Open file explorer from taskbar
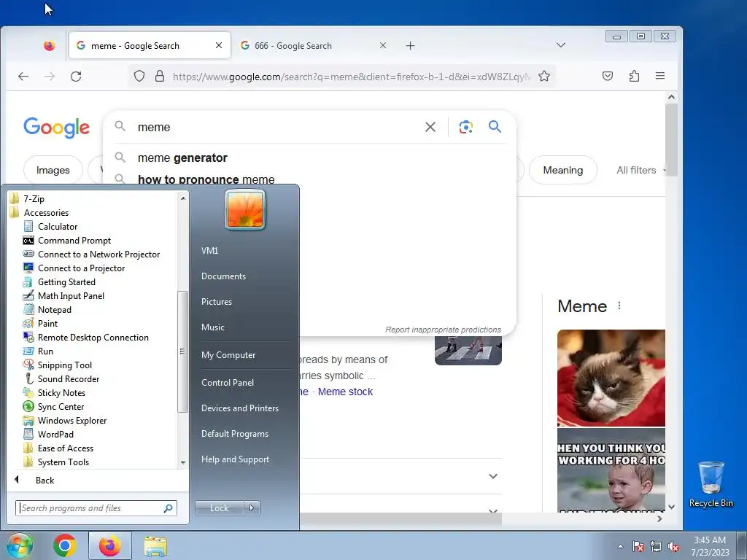The image size is (747, 560). [x=155, y=546]
